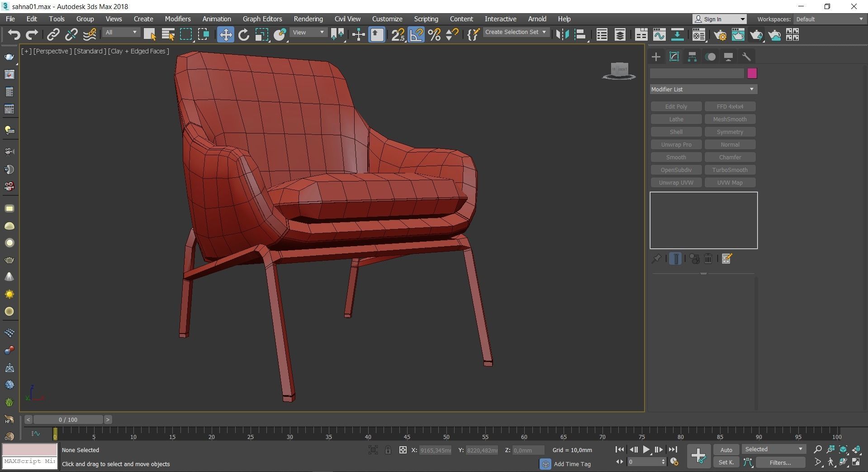Toggle Pin Stack icon

(656, 259)
